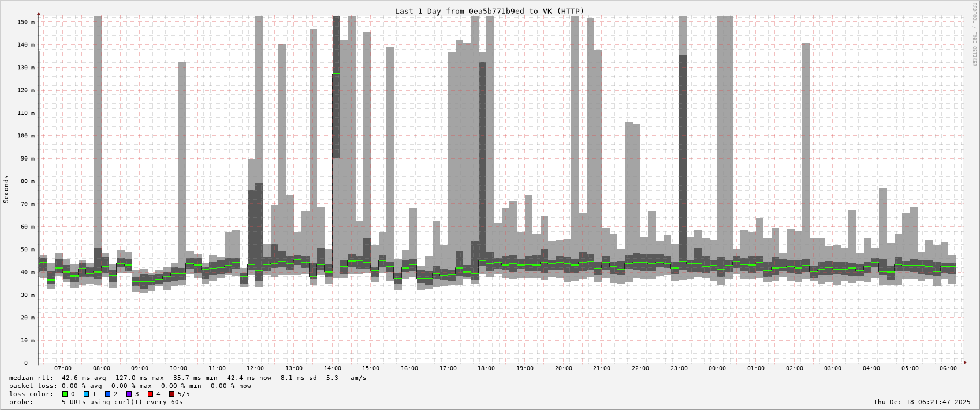
Task: Click the 00:00 time axis label
Action: [x=717, y=368]
